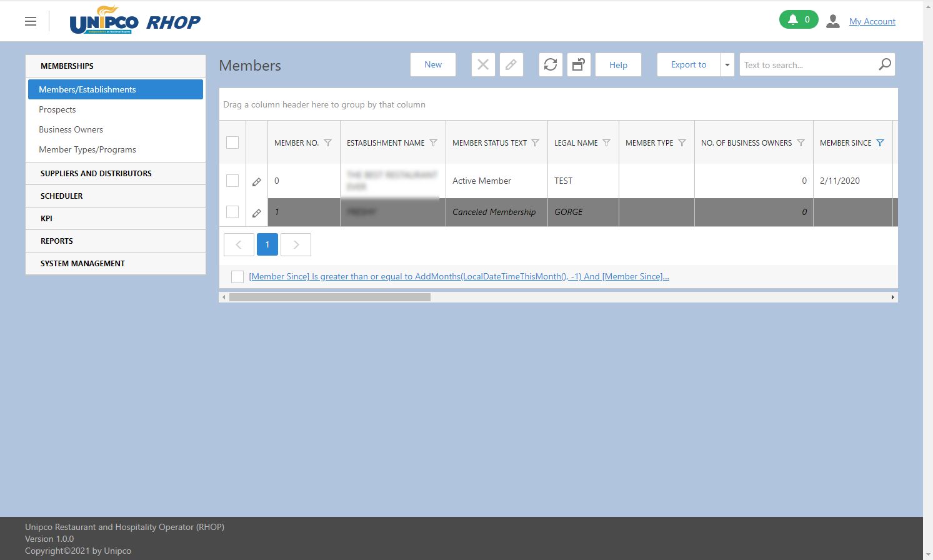
Task: Open Member Types/Programs menu item
Action: point(87,149)
